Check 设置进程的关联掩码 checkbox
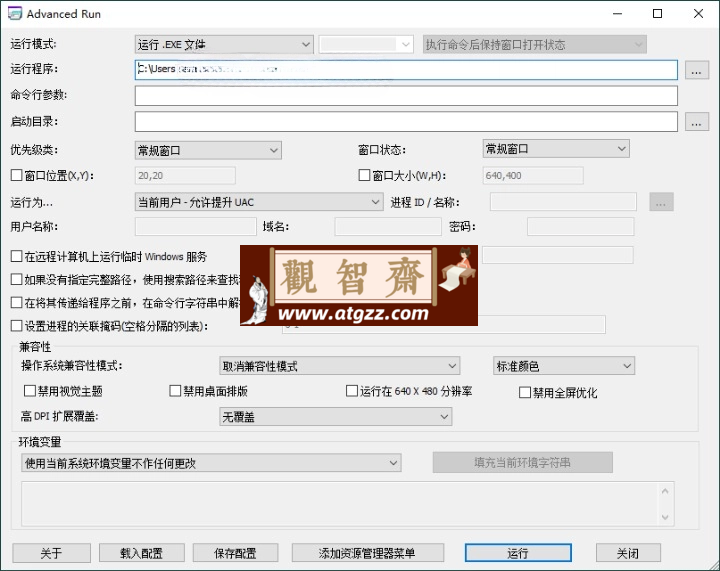 click(17, 326)
